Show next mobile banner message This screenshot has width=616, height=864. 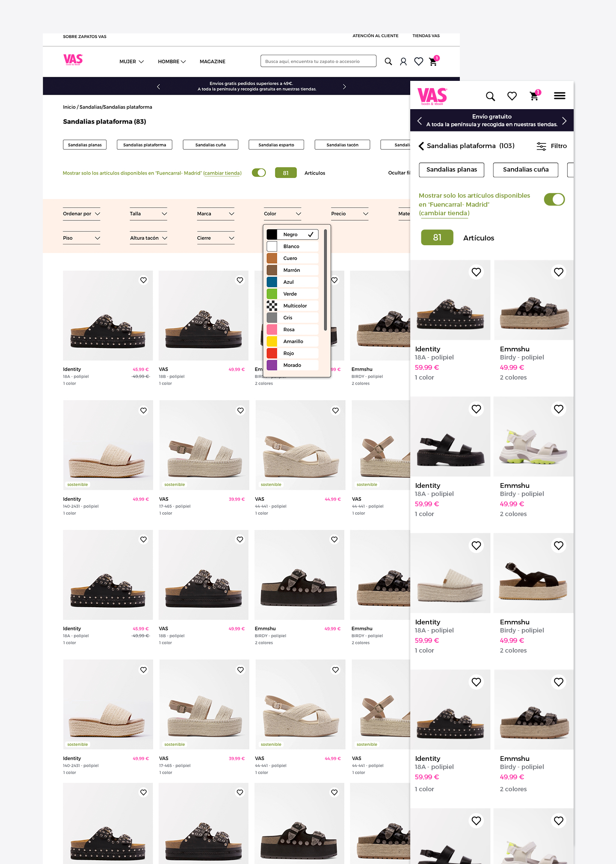coord(564,121)
